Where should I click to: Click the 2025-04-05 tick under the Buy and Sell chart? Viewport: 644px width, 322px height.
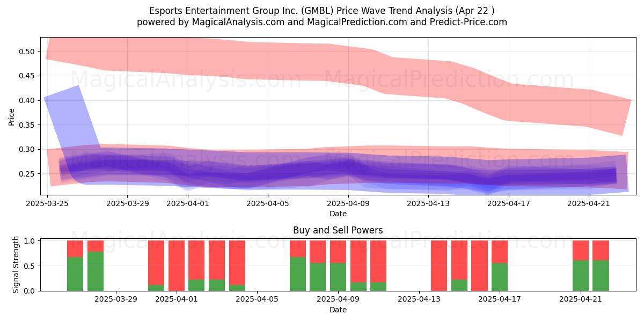[x=258, y=300]
